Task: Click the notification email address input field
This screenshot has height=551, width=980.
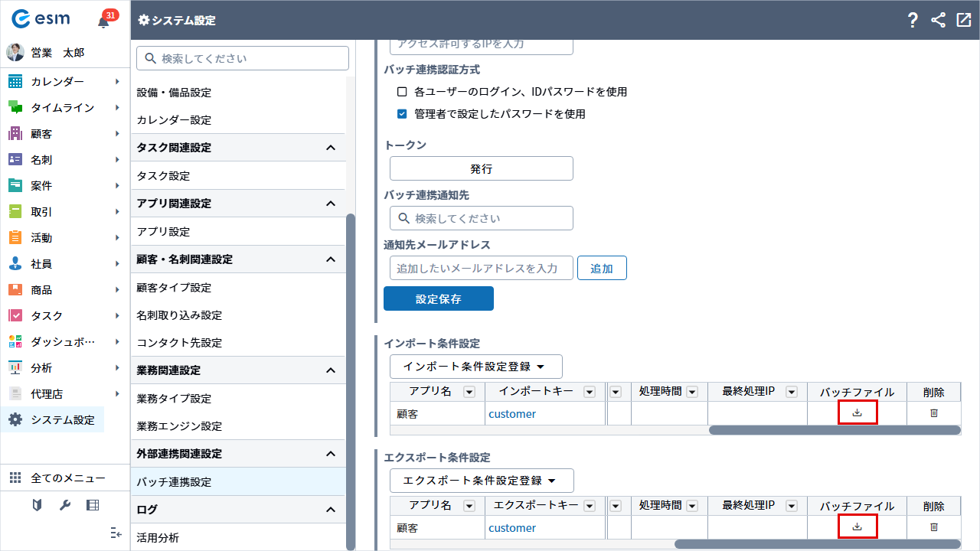Action: (481, 269)
